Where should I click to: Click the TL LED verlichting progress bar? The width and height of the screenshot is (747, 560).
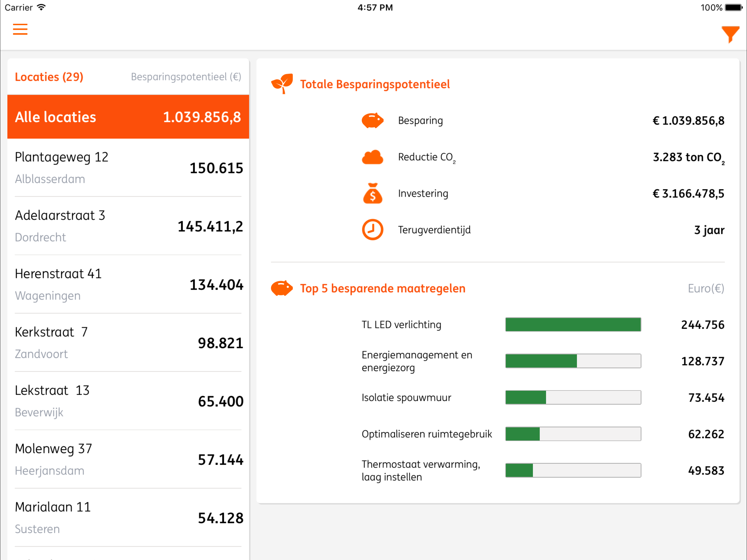(573, 325)
